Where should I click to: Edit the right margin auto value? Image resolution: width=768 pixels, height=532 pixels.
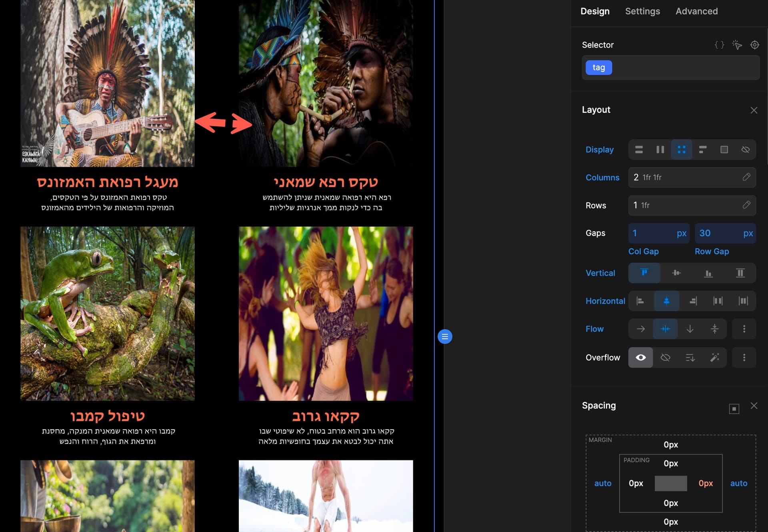[x=738, y=483]
